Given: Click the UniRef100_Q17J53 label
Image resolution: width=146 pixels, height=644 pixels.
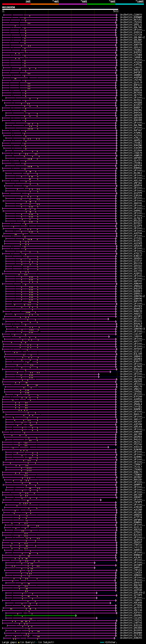Looking at the screenshot, I should pyautogui.click(x=131, y=635).
